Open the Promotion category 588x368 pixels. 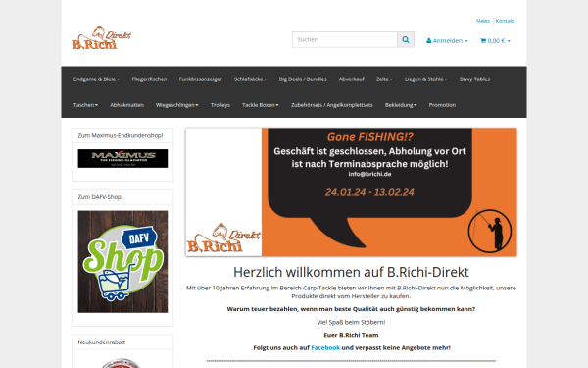[442, 105]
